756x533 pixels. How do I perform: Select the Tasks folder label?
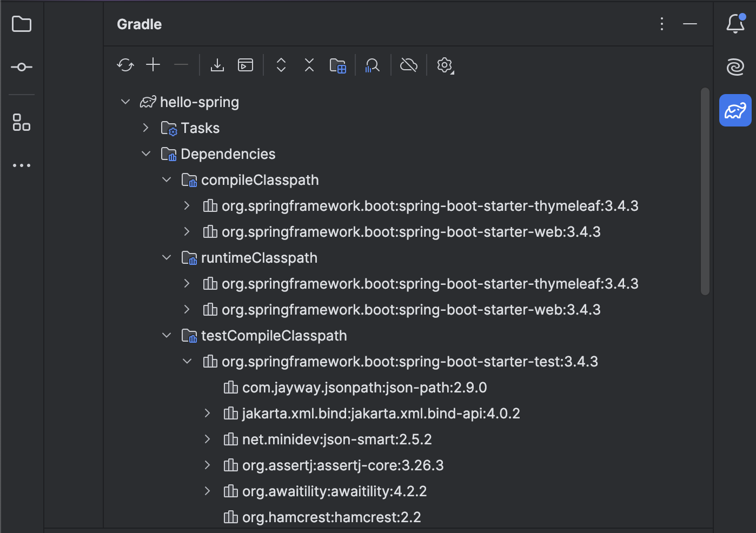click(x=200, y=128)
